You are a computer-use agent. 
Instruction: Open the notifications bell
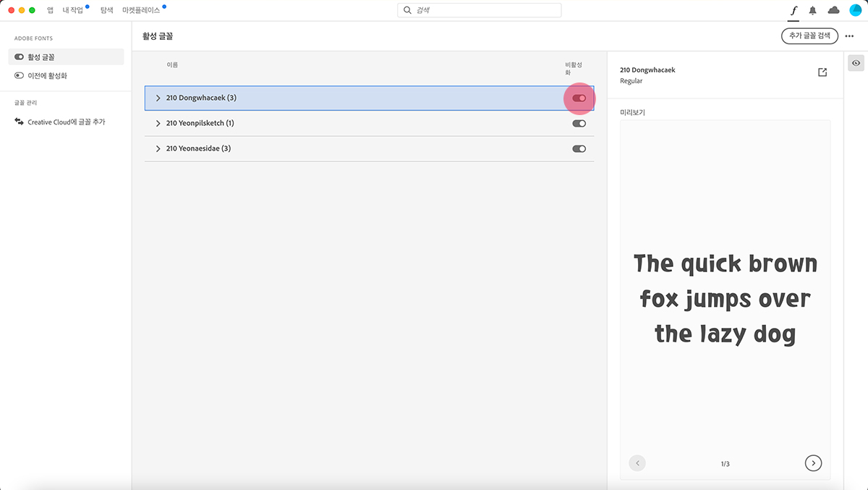click(x=813, y=10)
